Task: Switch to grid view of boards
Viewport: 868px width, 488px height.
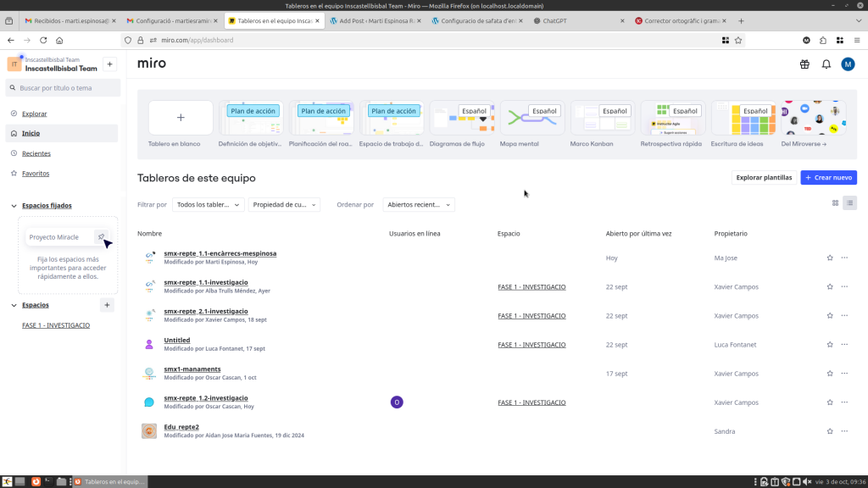Action: (835, 203)
